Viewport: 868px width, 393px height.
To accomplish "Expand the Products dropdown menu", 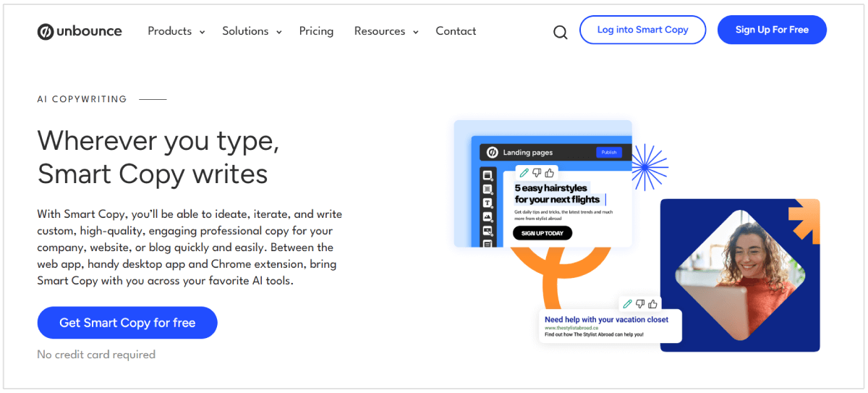I will (176, 31).
